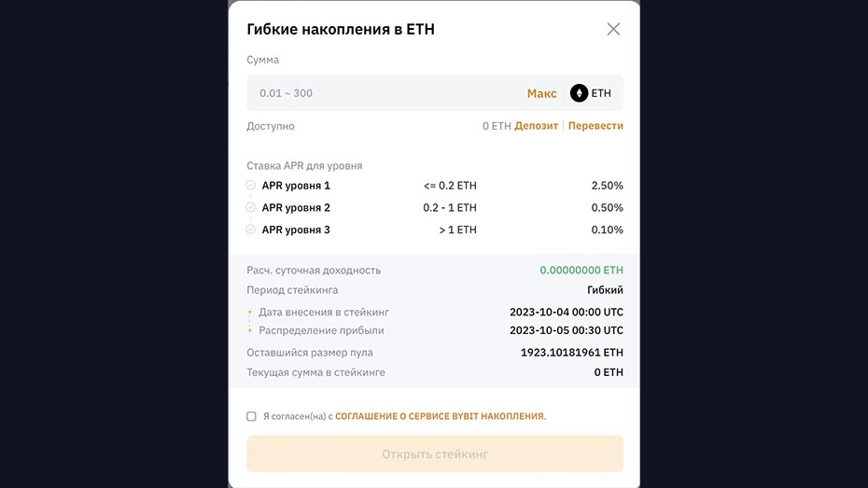868x488 pixels.
Task: Click the Открыть стейкинг button
Action: (435, 454)
